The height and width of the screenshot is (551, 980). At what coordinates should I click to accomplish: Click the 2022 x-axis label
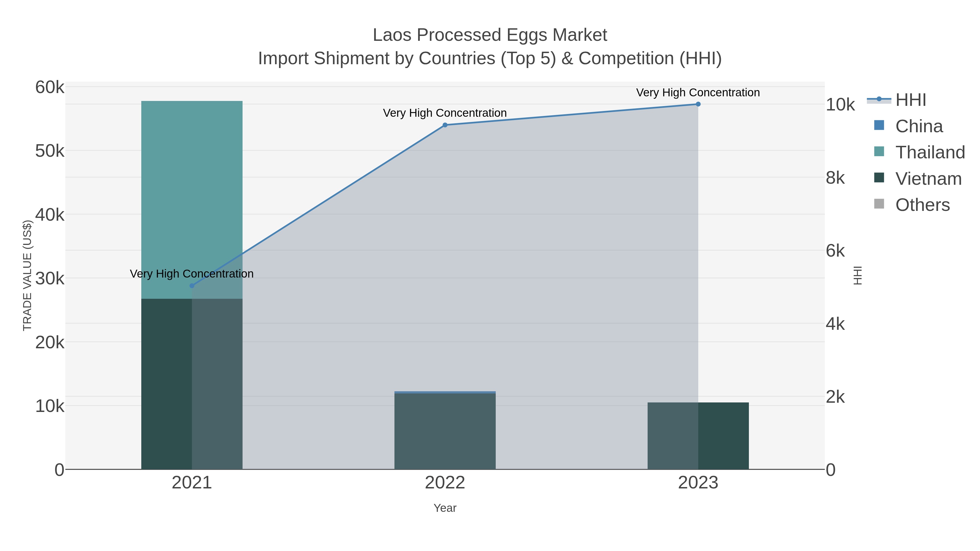tap(445, 483)
